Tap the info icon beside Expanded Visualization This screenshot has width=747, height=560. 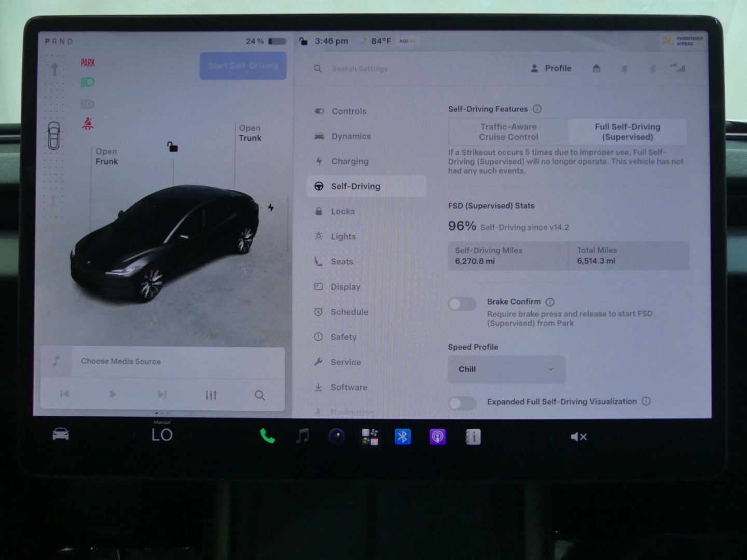coord(646,401)
